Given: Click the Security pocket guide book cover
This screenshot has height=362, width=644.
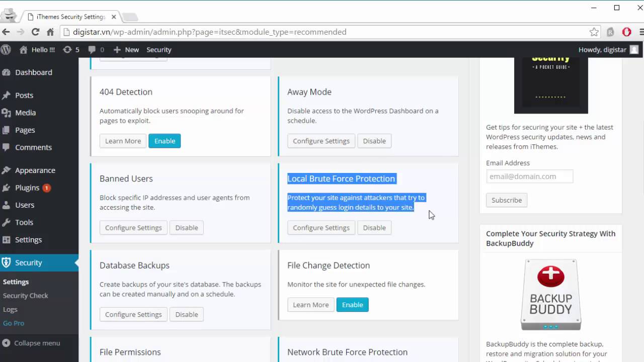Looking at the screenshot, I should [x=551, y=85].
